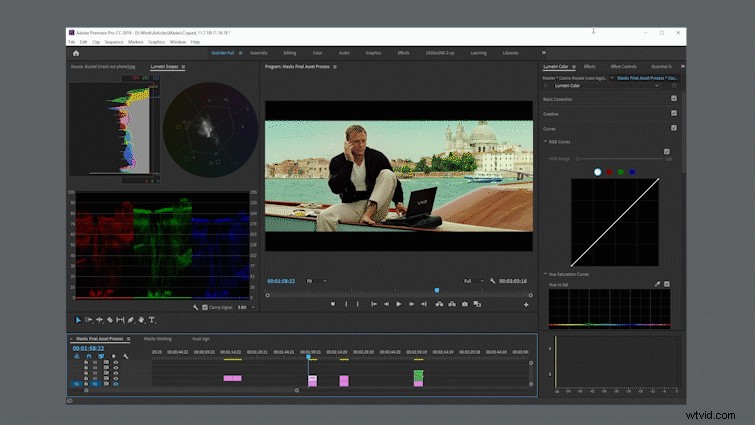Toggle Comparison View in Program monitor

point(477,304)
